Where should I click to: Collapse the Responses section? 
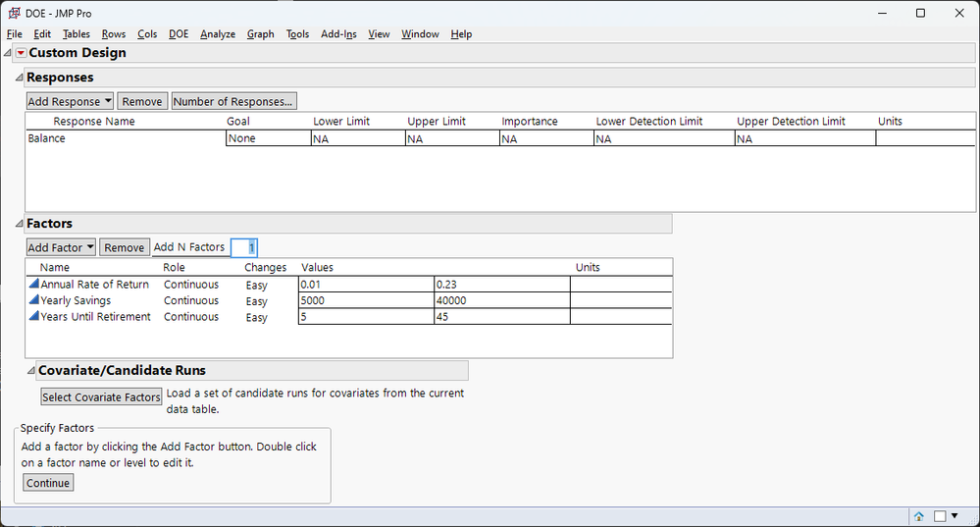(19, 77)
